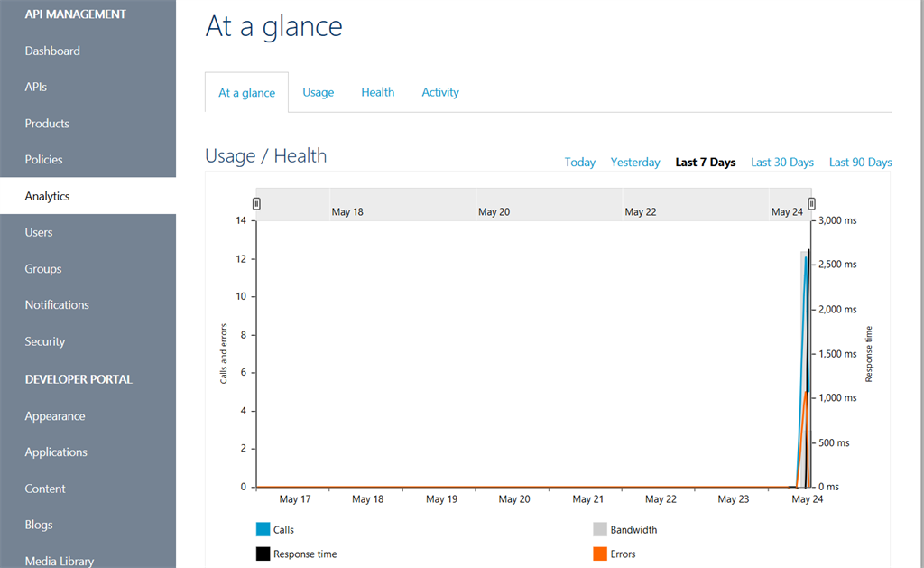Click the black Response time legend swatch
924x568 pixels.
(263, 554)
